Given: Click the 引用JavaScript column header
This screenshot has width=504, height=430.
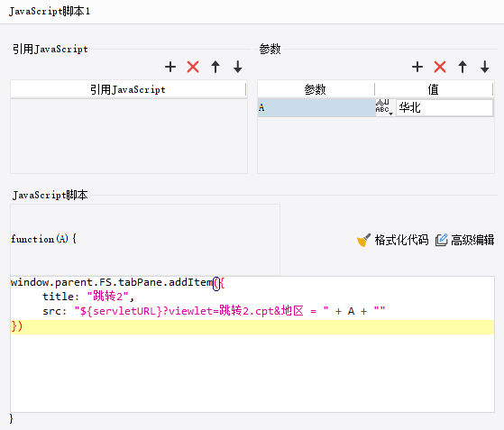Looking at the screenshot, I should coord(128,89).
